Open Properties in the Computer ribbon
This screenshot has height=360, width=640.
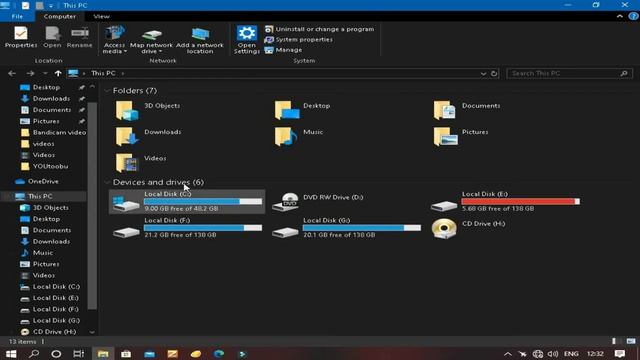tap(21, 37)
